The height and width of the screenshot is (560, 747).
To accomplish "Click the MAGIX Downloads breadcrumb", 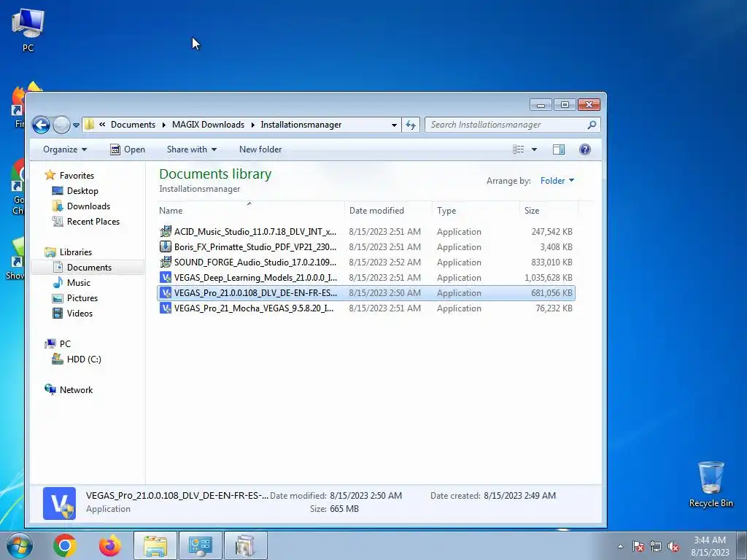I will pos(208,125).
